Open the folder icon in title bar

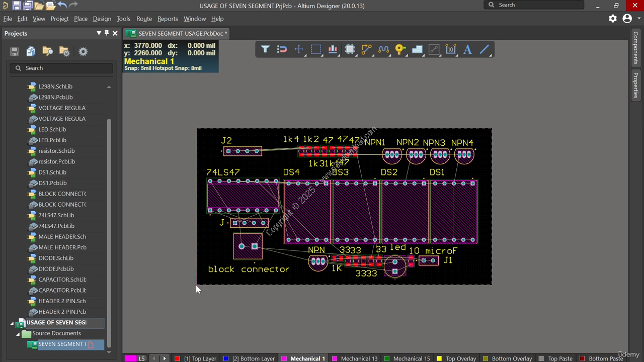[x=39, y=6]
